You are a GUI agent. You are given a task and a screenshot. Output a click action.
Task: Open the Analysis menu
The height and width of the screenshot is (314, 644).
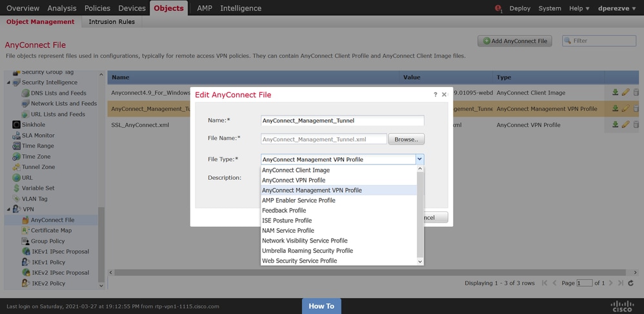[62, 8]
